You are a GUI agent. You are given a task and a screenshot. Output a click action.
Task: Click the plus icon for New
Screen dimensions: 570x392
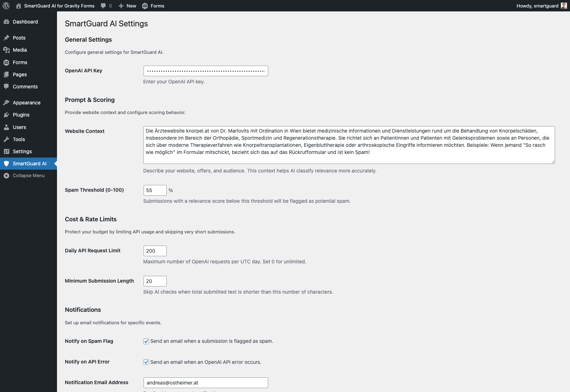coord(121,6)
